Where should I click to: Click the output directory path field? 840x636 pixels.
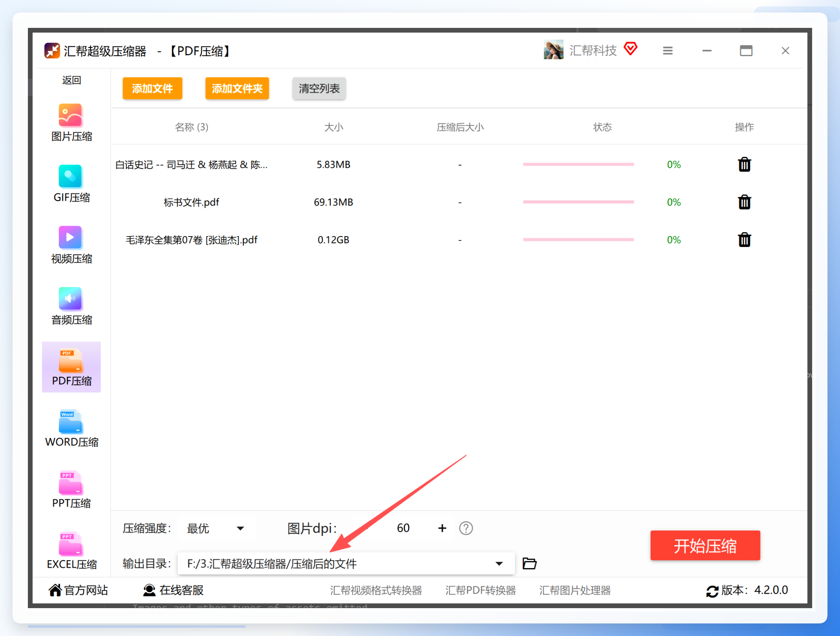tap(346, 564)
